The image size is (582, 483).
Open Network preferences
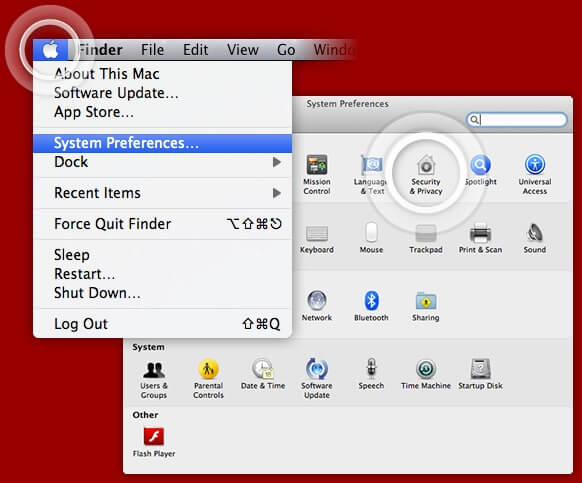coord(317,306)
